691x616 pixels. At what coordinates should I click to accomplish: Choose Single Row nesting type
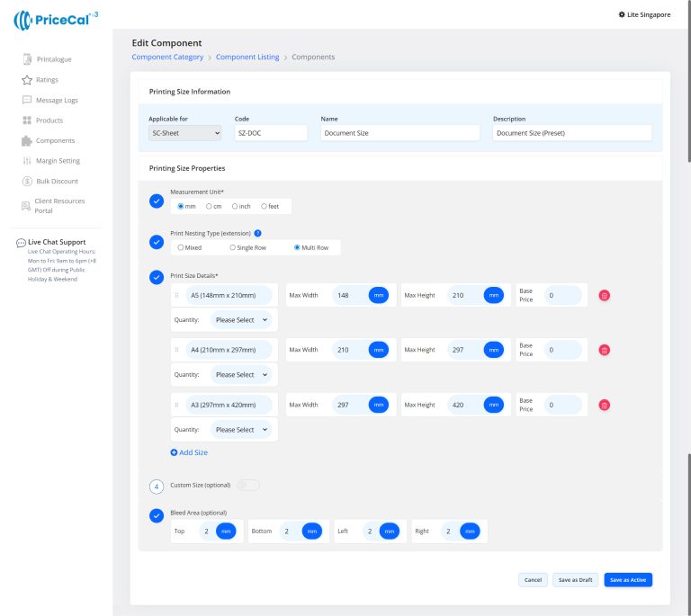pyautogui.click(x=232, y=247)
